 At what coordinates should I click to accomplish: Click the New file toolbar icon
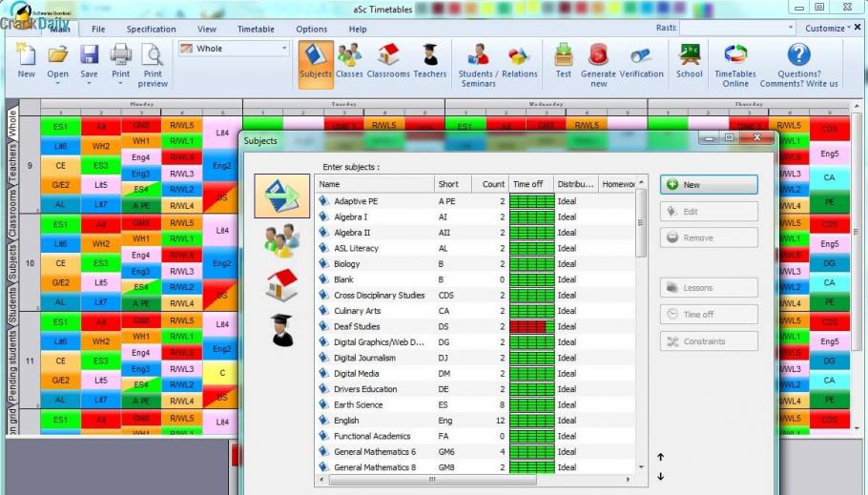26,61
